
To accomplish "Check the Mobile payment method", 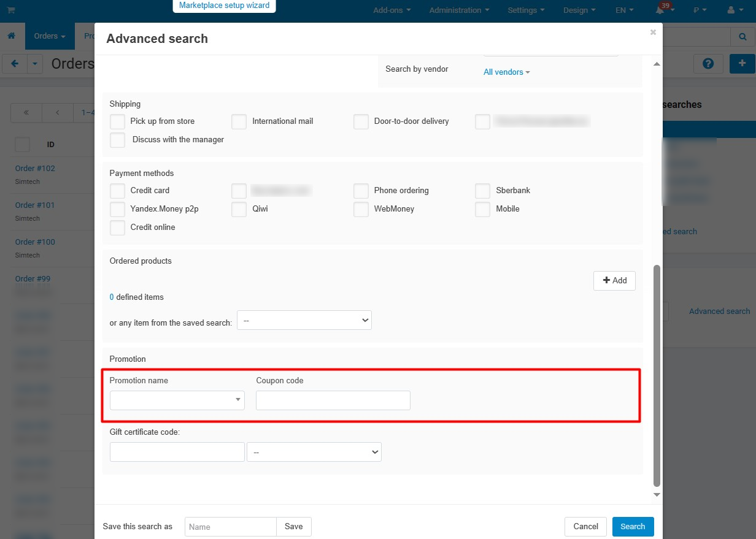I will tap(483, 209).
